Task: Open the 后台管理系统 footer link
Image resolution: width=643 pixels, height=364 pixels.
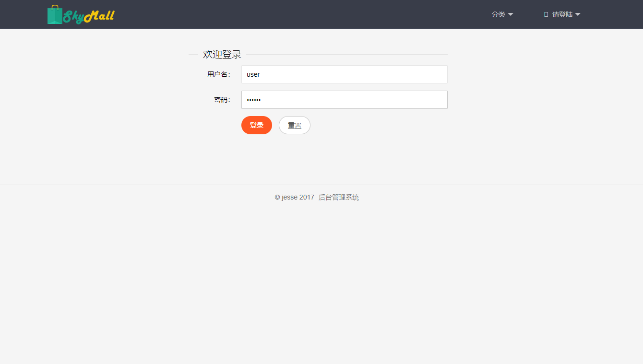Action: click(338, 197)
